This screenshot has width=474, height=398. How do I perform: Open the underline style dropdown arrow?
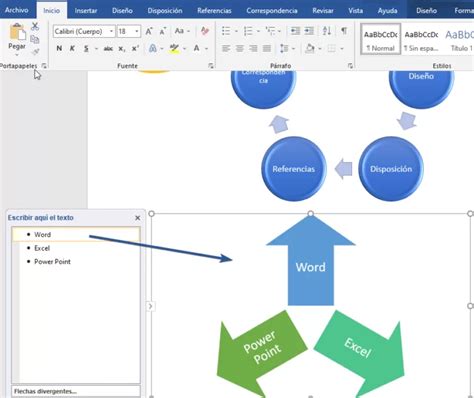pyautogui.click(x=96, y=49)
